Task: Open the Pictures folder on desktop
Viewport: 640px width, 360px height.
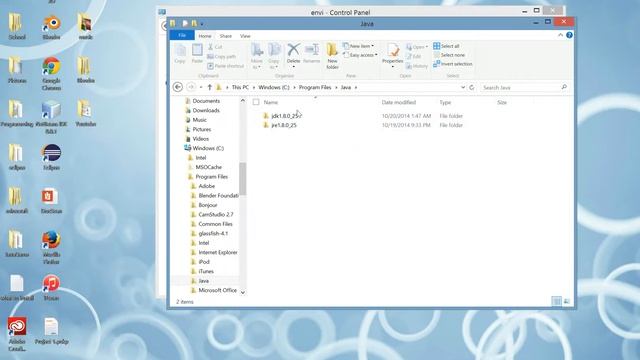Action: pyautogui.click(x=17, y=70)
